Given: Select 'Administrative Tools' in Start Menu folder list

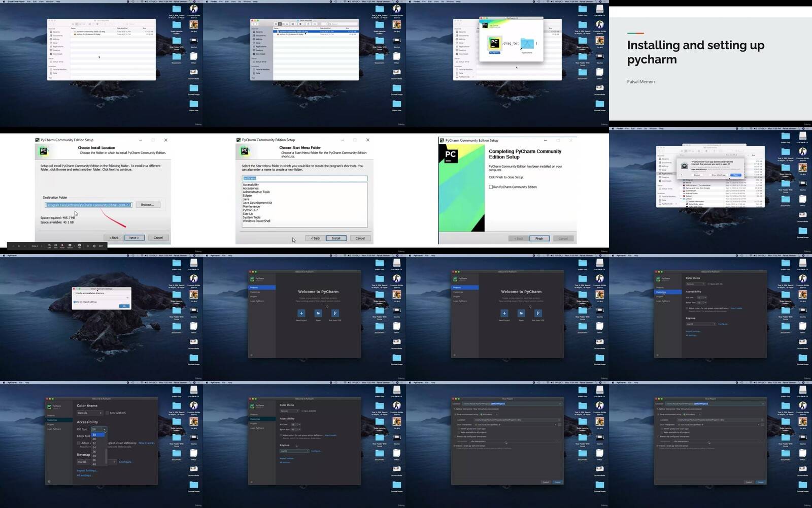Looking at the screenshot, I should pyautogui.click(x=256, y=192).
